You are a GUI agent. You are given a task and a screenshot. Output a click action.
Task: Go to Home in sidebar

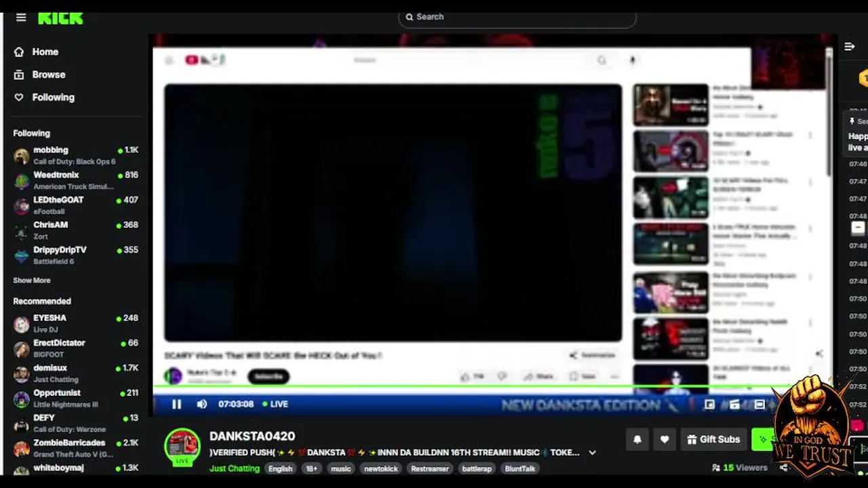pos(45,52)
